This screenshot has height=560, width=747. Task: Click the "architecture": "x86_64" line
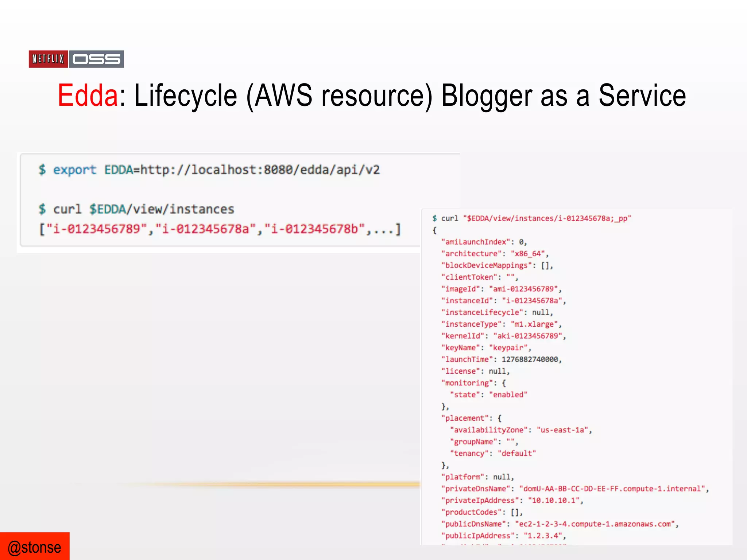tap(495, 254)
